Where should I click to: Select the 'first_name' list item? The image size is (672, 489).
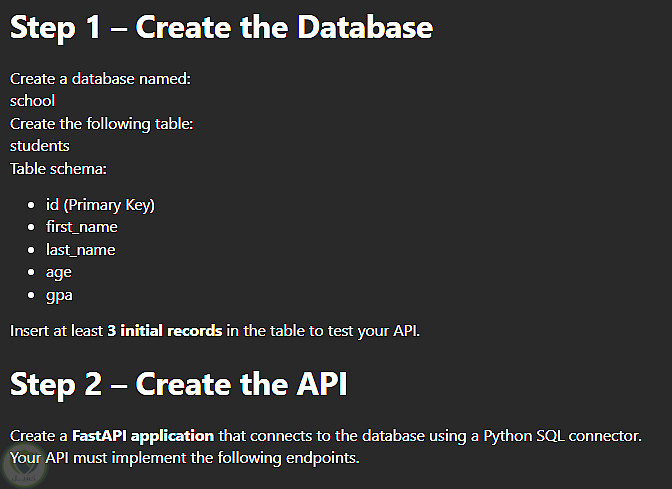81,227
